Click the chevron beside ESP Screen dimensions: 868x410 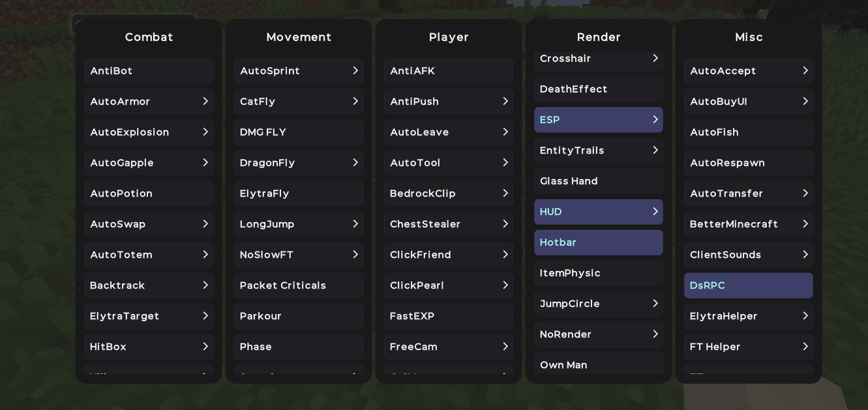(x=655, y=119)
